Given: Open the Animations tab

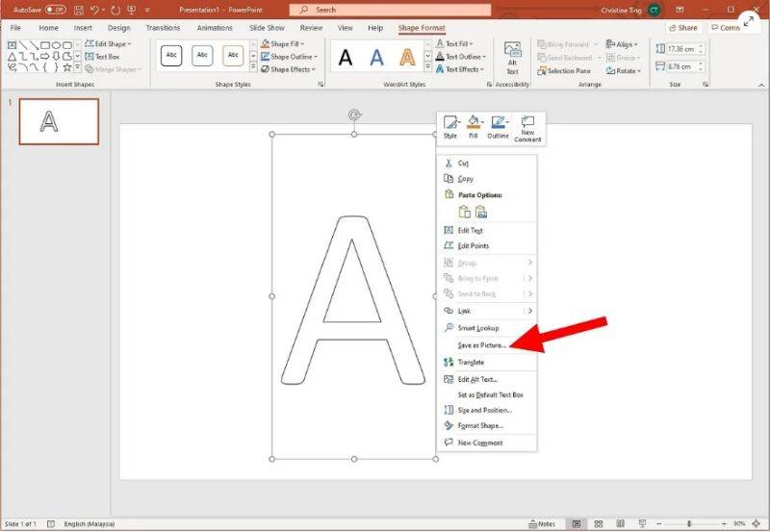Looking at the screenshot, I should pos(215,28).
